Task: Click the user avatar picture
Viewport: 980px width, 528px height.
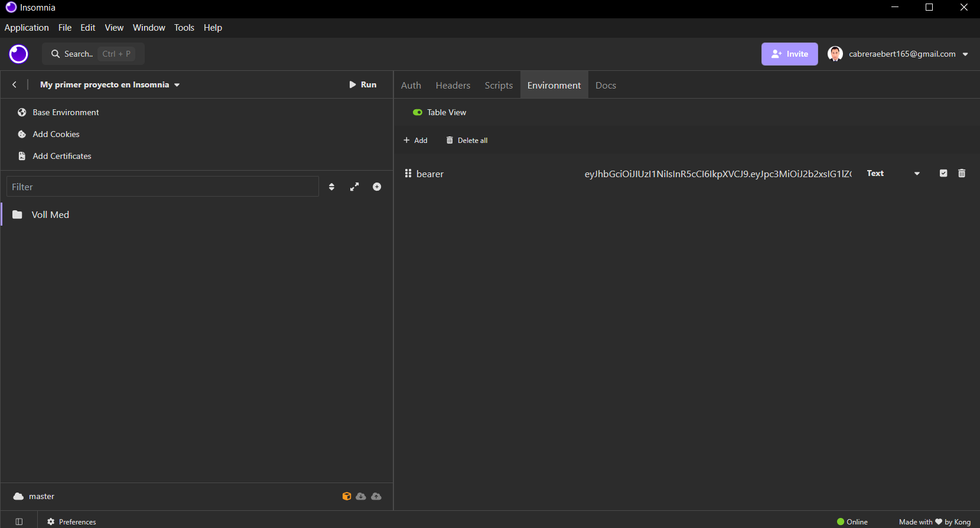Action: pyautogui.click(x=835, y=54)
